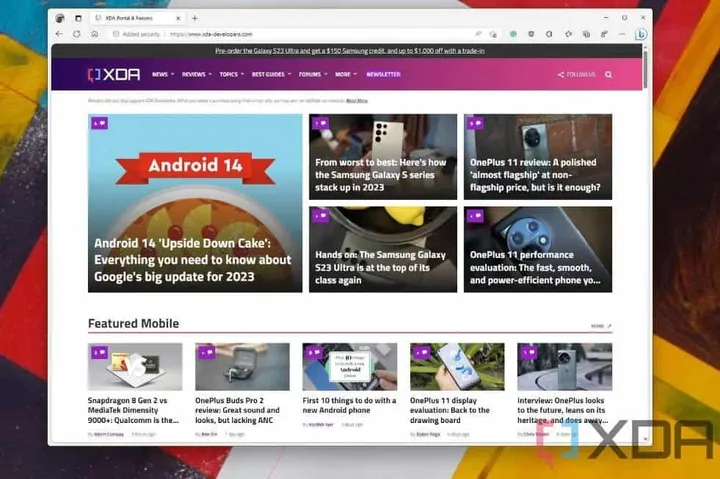Image resolution: width=720 pixels, height=479 pixels.
Task: Click comment badge on OnePlus 11 performance card
Action: (x=475, y=215)
